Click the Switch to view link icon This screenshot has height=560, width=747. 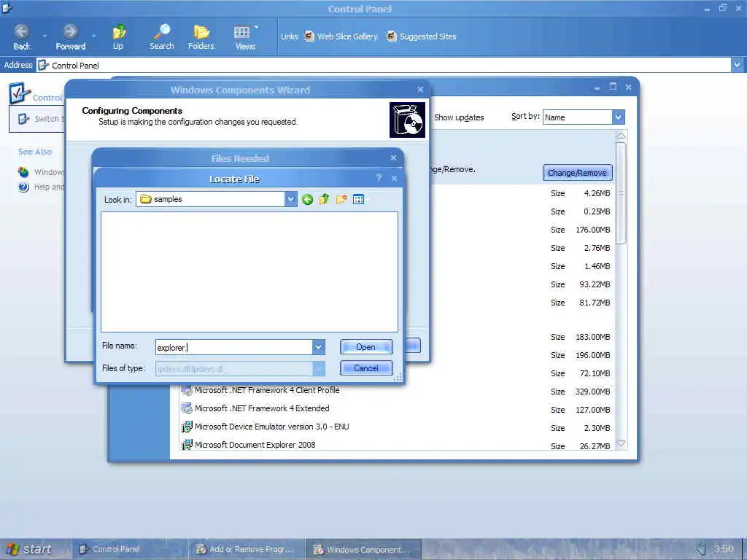(x=23, y=119)
